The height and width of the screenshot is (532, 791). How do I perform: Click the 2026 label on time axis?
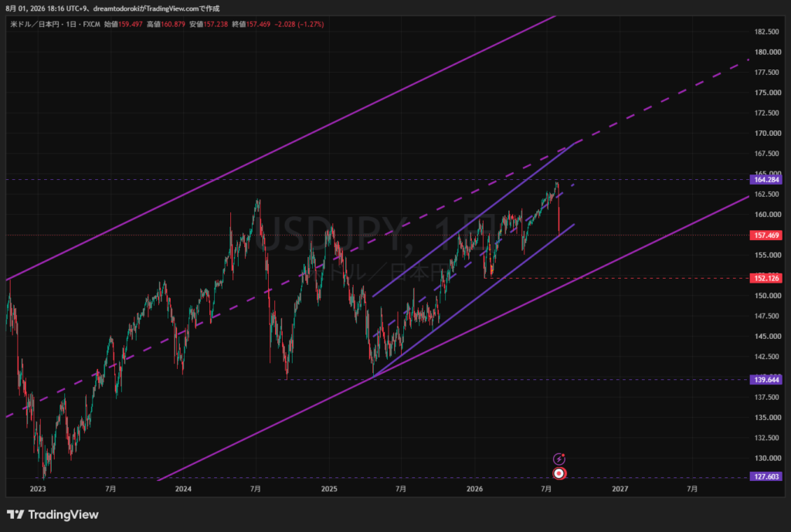click(x=475, y=489)
